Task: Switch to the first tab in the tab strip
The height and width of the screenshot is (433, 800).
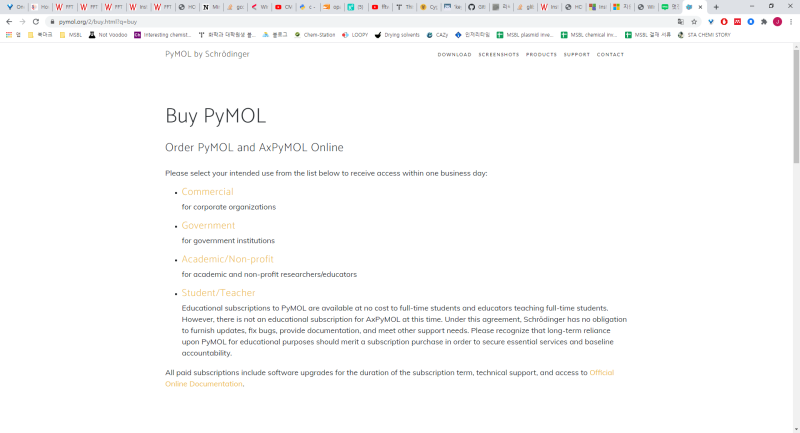Action: pos(15,7)
